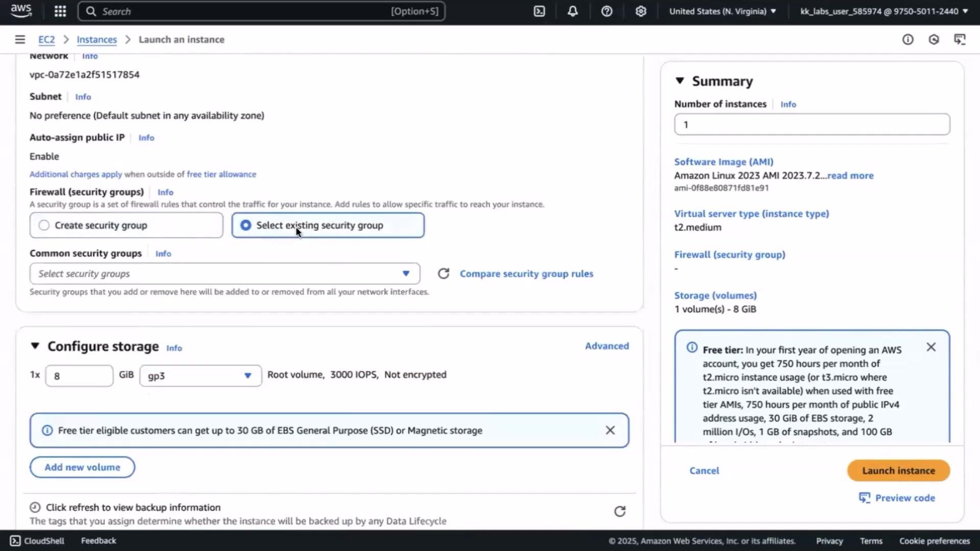Open Additional charges apply link
Viewport: 980px width, 551px height.
(x=76, y=174)
